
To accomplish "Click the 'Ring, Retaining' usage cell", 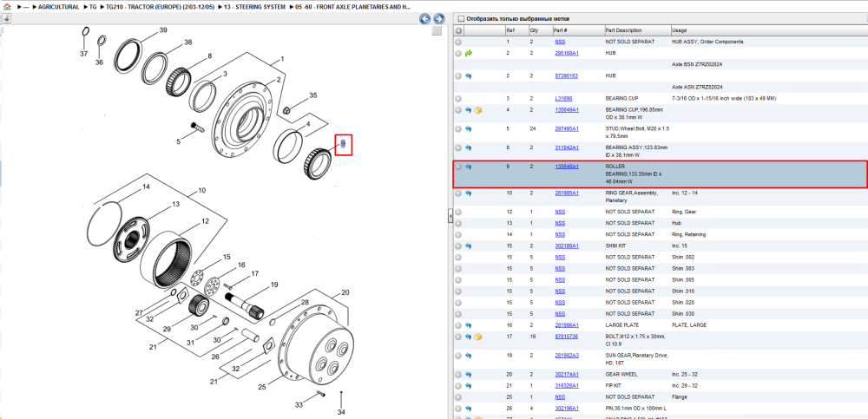I will tap(688, 235).
